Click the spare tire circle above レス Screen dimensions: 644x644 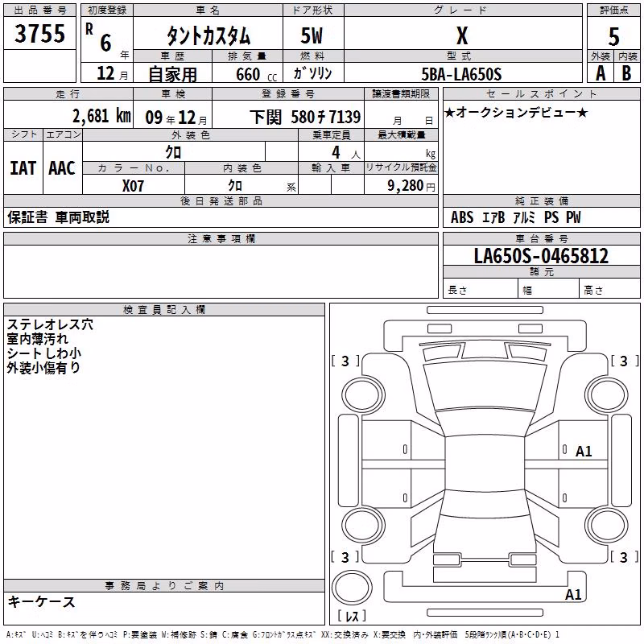tap(352, 588)
